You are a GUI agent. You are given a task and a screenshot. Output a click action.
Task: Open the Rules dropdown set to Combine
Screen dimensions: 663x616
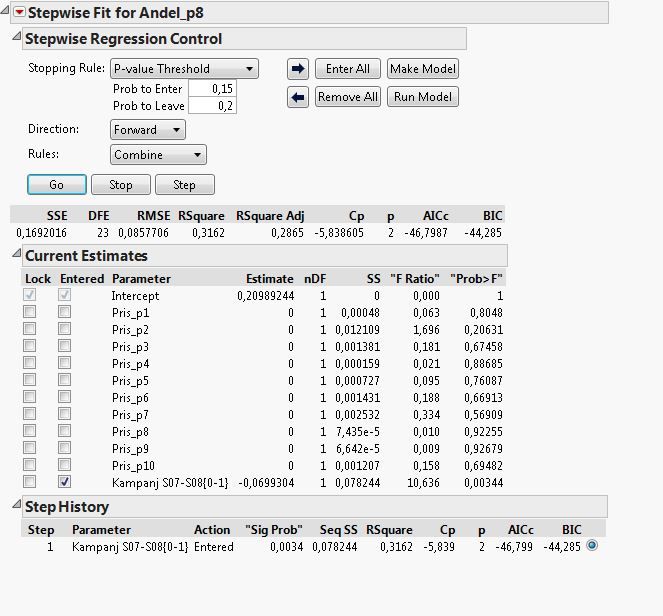(158, 154)
